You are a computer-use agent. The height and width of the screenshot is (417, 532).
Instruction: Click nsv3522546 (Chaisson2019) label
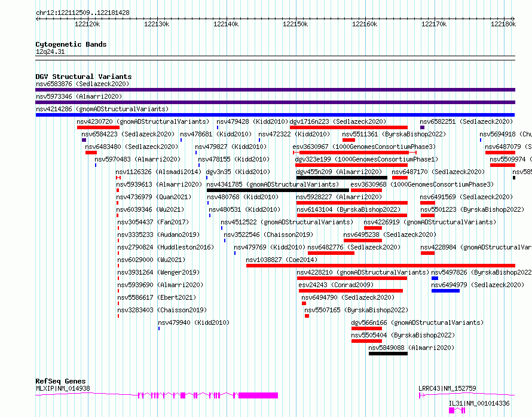[268, 235]
